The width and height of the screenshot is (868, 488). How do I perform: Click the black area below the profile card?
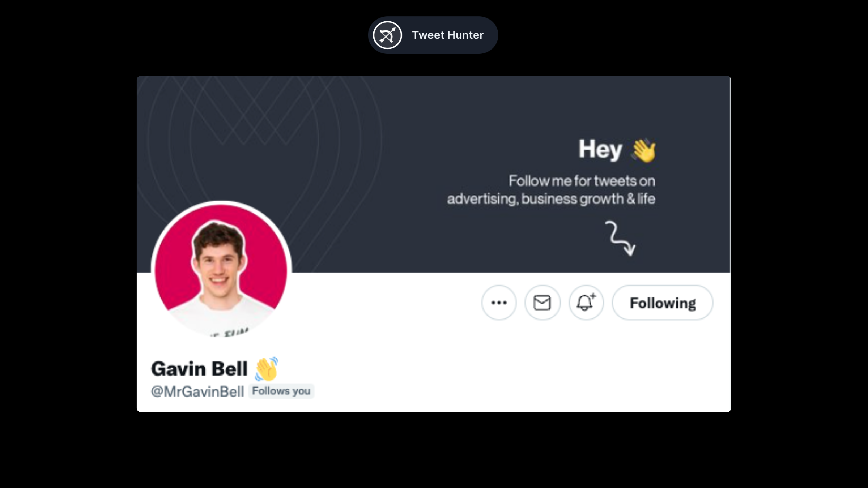(x=434, y=452)
